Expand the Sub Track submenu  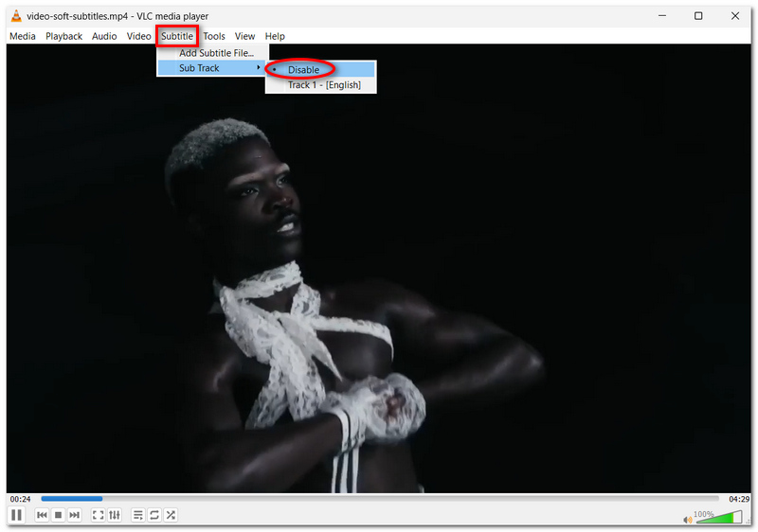click(212, 68)
